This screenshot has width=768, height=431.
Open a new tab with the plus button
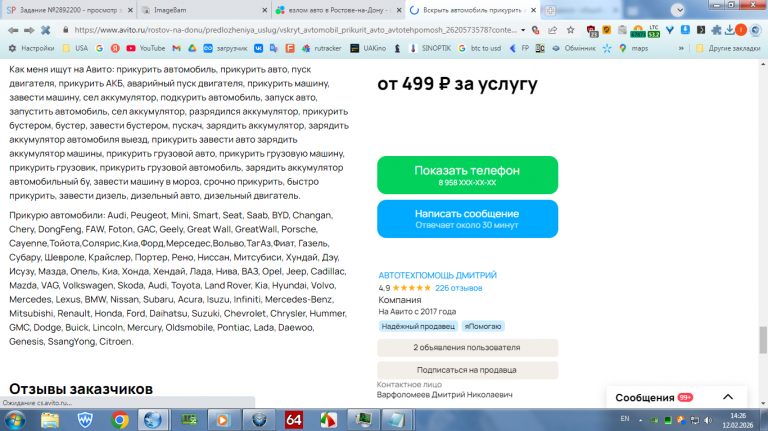click(x=550, y=10)
